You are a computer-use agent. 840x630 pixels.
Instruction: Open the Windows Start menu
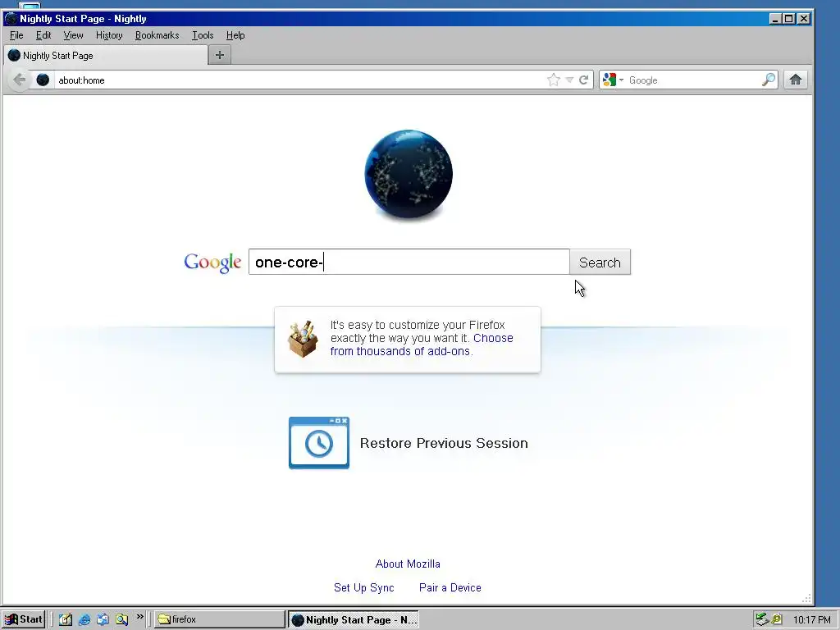23,619
